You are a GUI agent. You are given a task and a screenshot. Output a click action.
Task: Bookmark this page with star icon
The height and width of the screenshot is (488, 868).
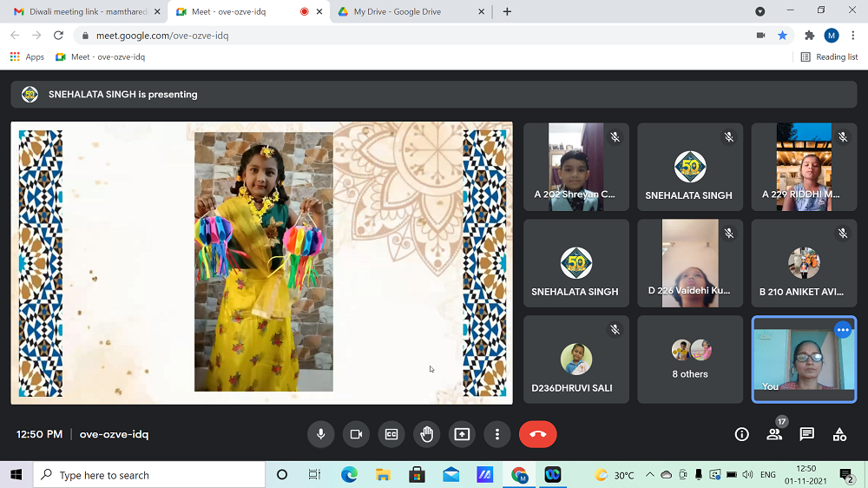pos(783,36)
